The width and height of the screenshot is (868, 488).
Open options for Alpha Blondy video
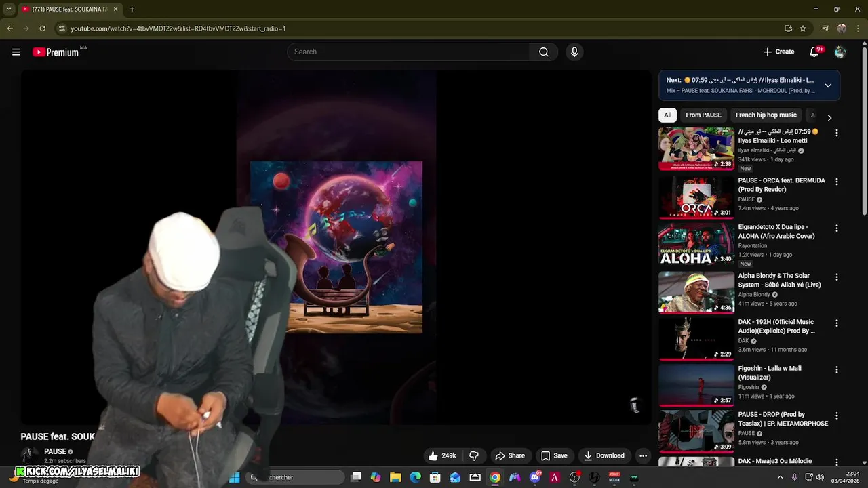coord(837,277)
